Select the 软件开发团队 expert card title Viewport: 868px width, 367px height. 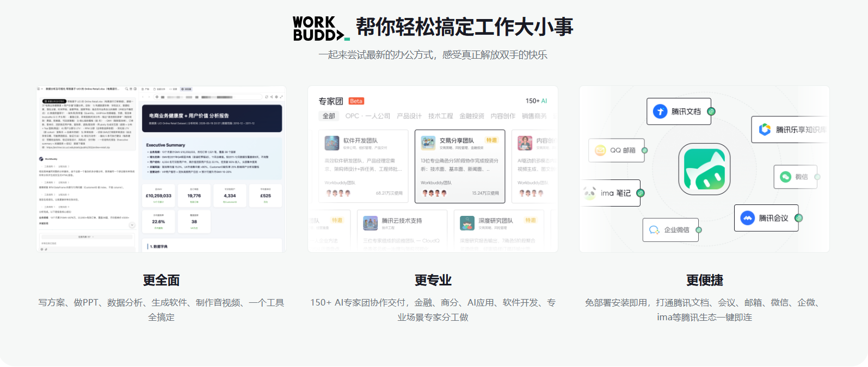tap(360, 140)
